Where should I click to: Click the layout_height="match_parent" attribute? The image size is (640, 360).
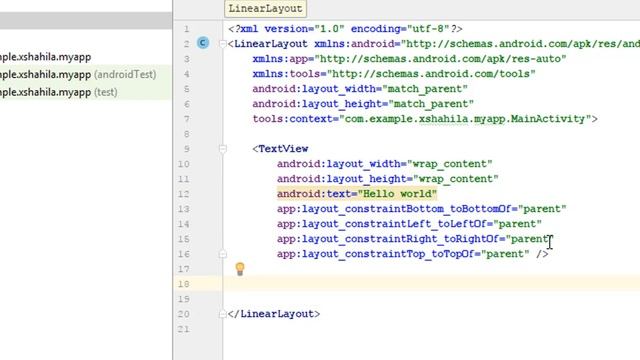click(x=363, y=104)
